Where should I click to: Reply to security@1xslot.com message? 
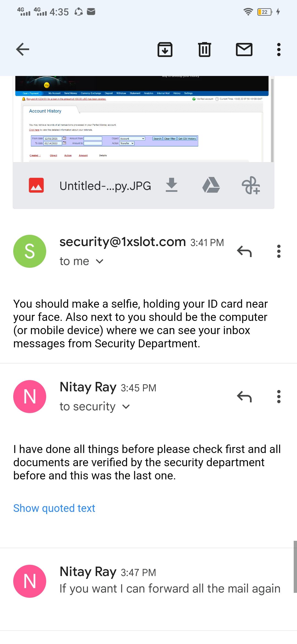[244, 251]
